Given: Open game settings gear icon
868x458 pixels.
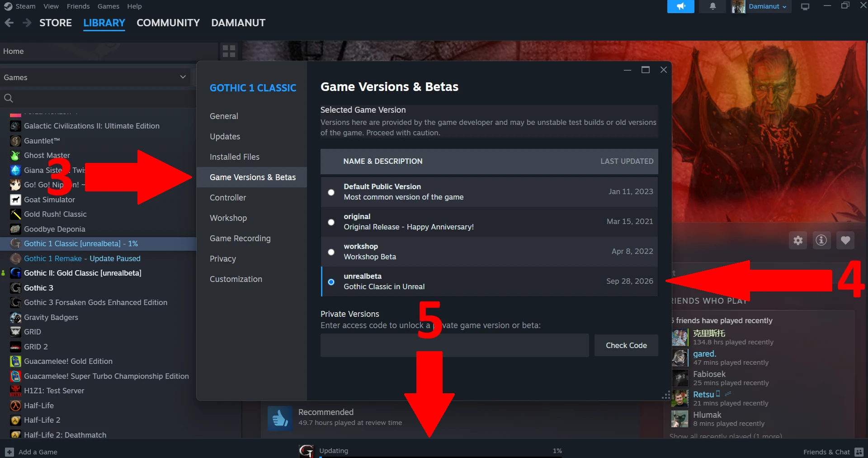Looking at the screenshot, I should click(x=798, y=240).
